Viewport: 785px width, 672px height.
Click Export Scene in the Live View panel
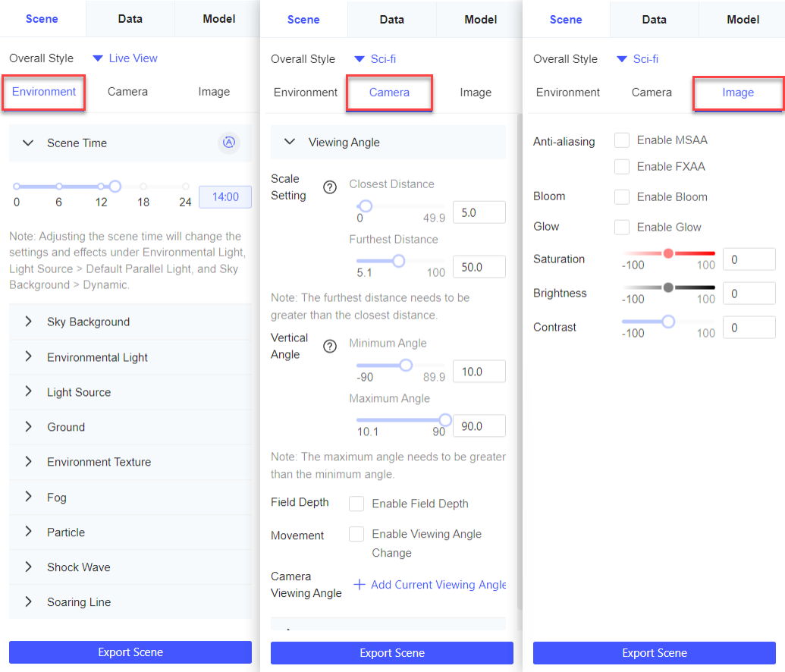pos(130,652)
